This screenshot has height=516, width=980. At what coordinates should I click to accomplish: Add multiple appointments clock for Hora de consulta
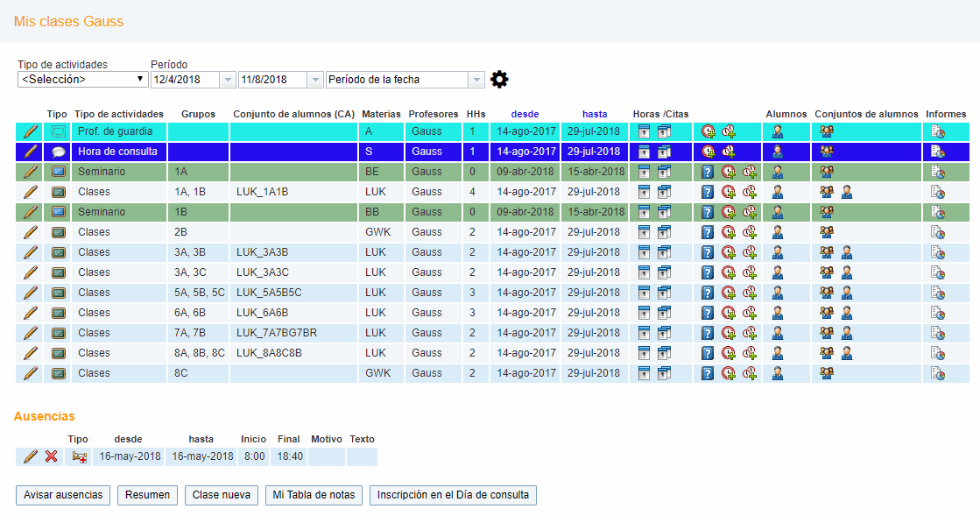[729, 152]
